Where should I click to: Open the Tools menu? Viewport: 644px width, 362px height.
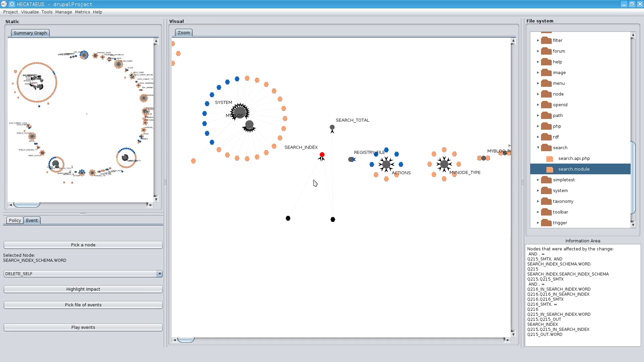pos(47,12)
